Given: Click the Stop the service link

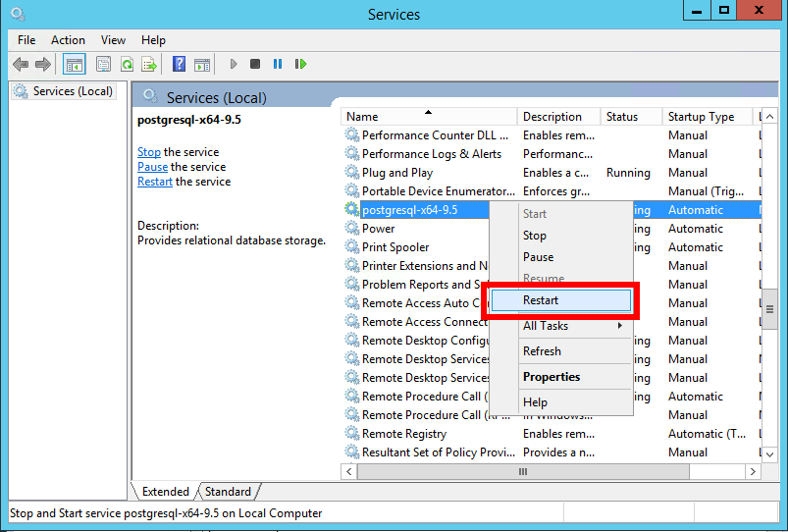Looking at the screenshot, I should (148, 152).
